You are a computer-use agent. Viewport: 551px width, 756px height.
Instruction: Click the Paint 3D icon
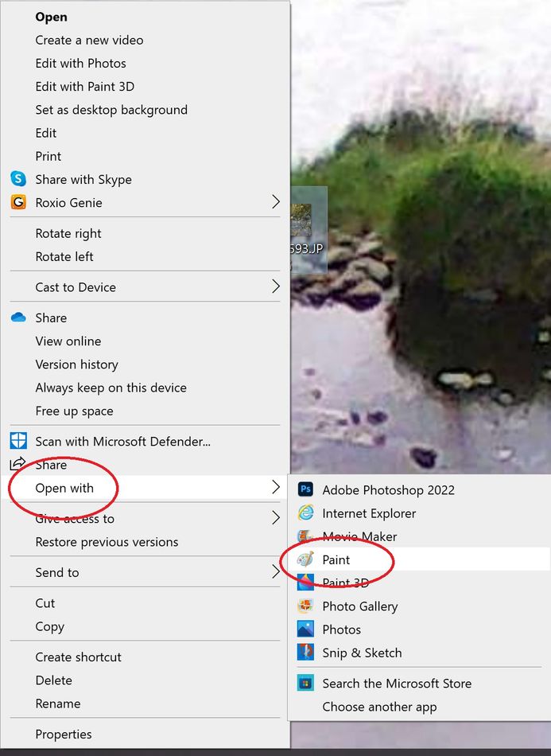pyautogui.click(x=305, y=583)
